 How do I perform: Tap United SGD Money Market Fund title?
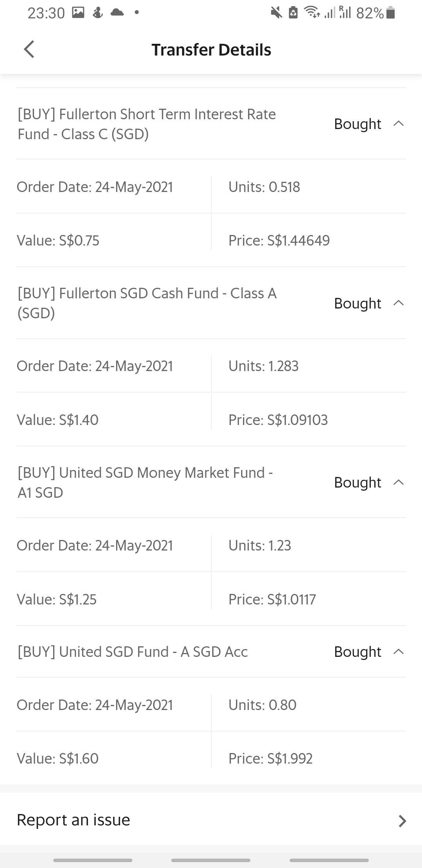[x=145, y=482]
